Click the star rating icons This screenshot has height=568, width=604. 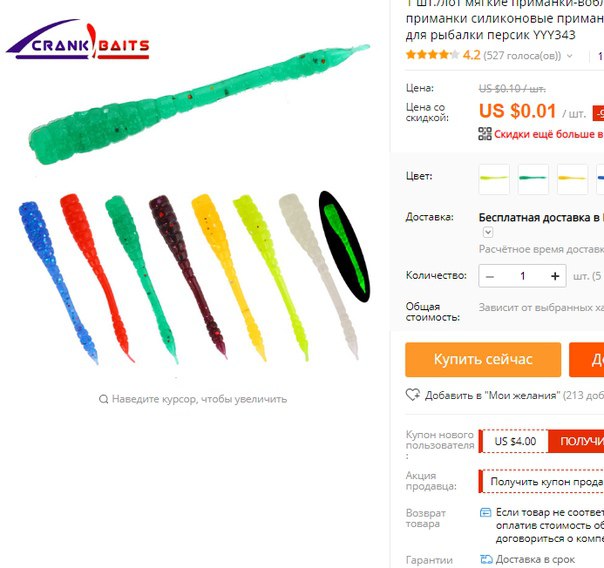[x=432, y=55]
